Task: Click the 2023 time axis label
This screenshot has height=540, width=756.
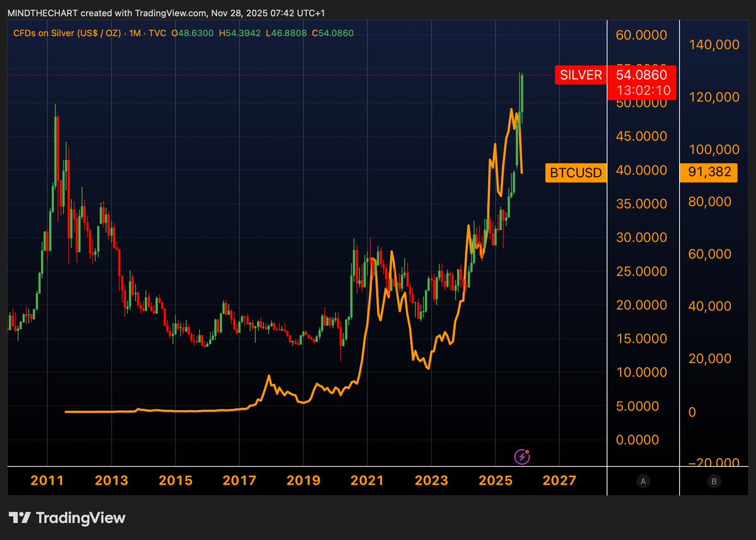Action: pos(431,480)
